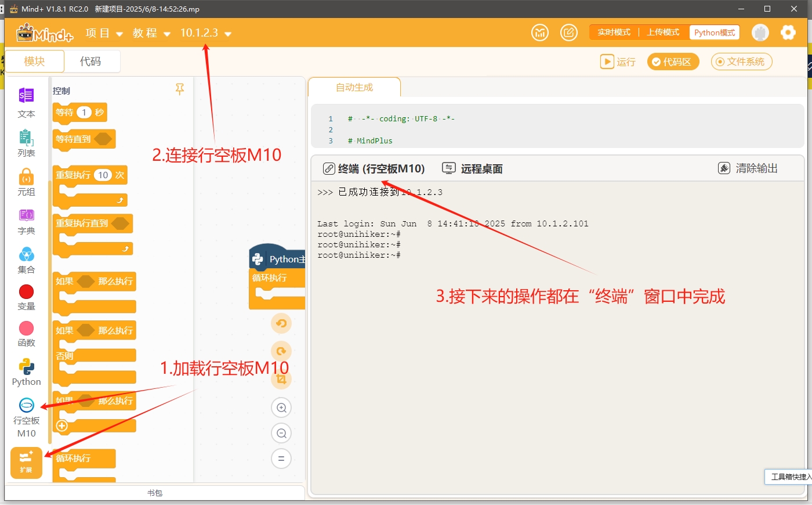Image resolution: width=812 pixels, height=505 pixels.
Task: Click the coding: UTF-8 code line
Action: pos(401,118)
